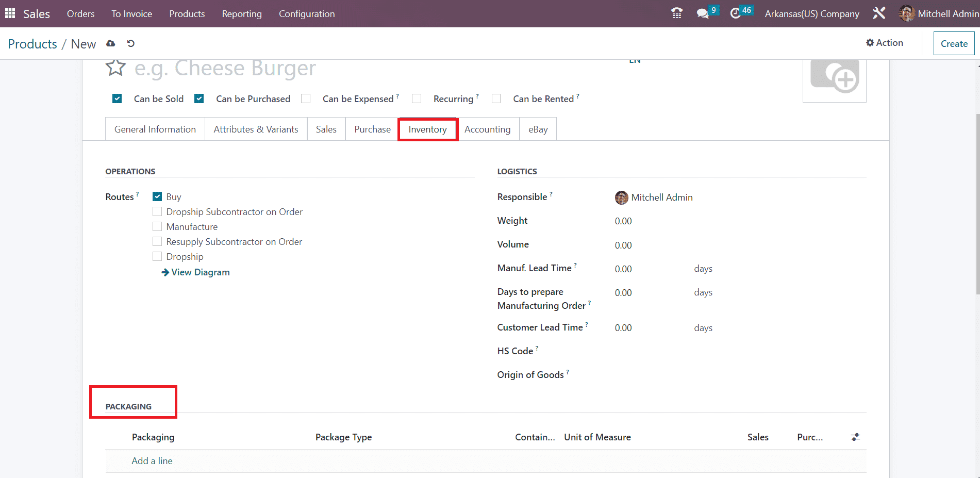Enable the Recurring checkbox
This screenshot has height=478, width=980.
coord(417,98)
